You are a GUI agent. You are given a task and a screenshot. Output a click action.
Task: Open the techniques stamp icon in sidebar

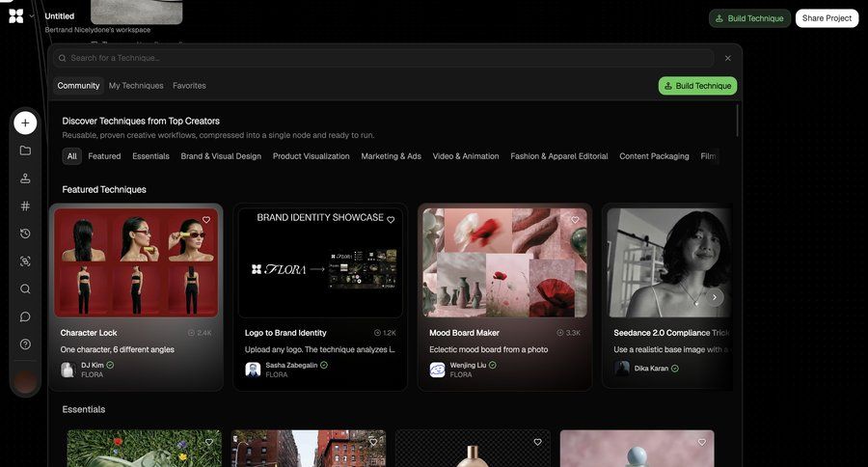(25, 179)
